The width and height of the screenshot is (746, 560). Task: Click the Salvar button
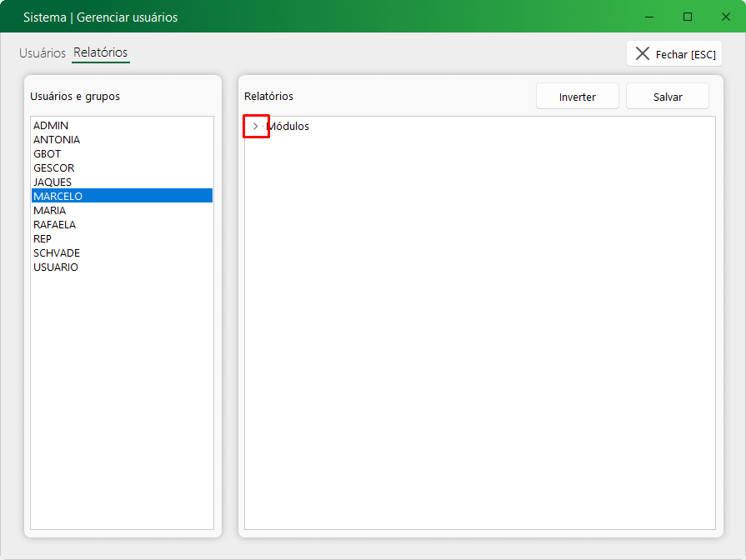667,97
